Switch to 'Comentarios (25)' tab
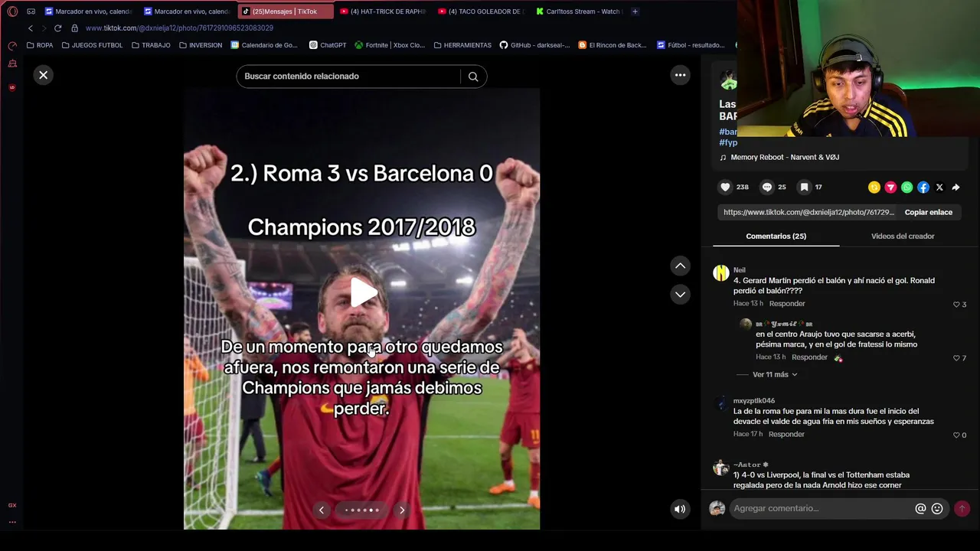 click(776, 236)
